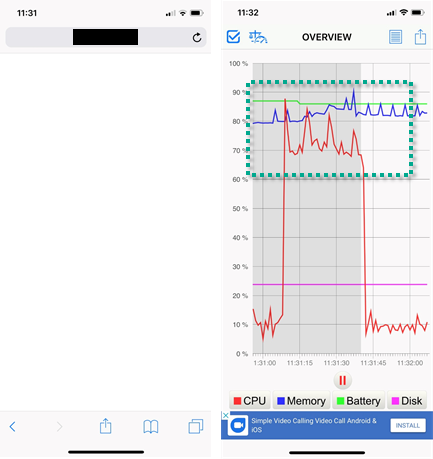Tap the OVERVIEW title in the header
This screenshot has width=433, height=459.
click(x=327, y=37)
